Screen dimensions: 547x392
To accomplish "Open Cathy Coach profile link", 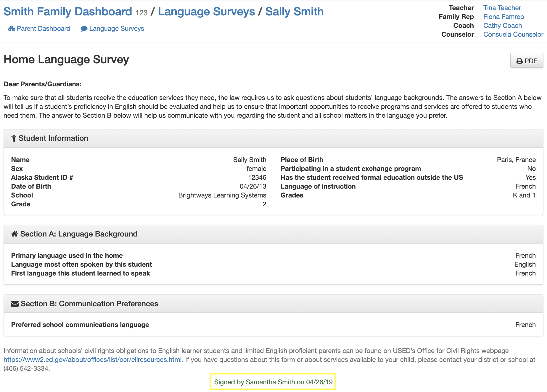I will [x=502, y=26].
